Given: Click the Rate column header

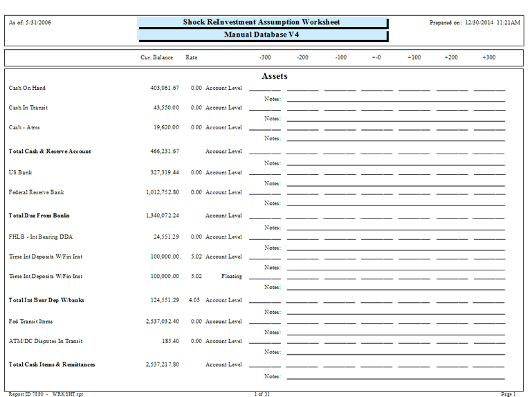Looking at the screenshot, I should coord(192,57).
